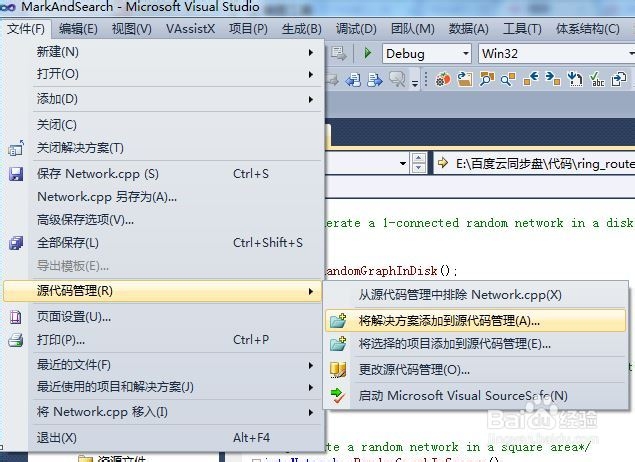Click the add selected projects to source control icon
Image resolution: width=635 pixels, height=462 pixels.
pos(338,344)
